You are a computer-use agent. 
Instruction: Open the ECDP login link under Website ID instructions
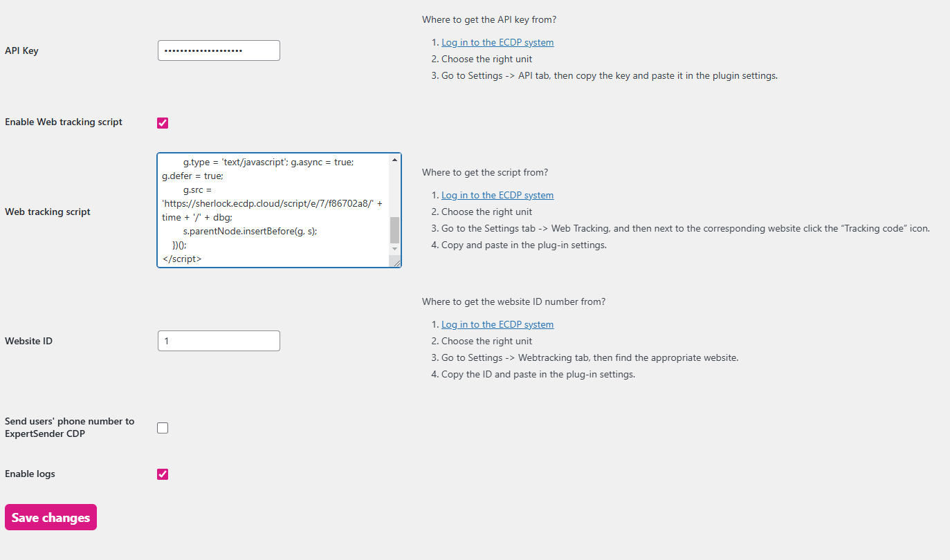[497, 324]
